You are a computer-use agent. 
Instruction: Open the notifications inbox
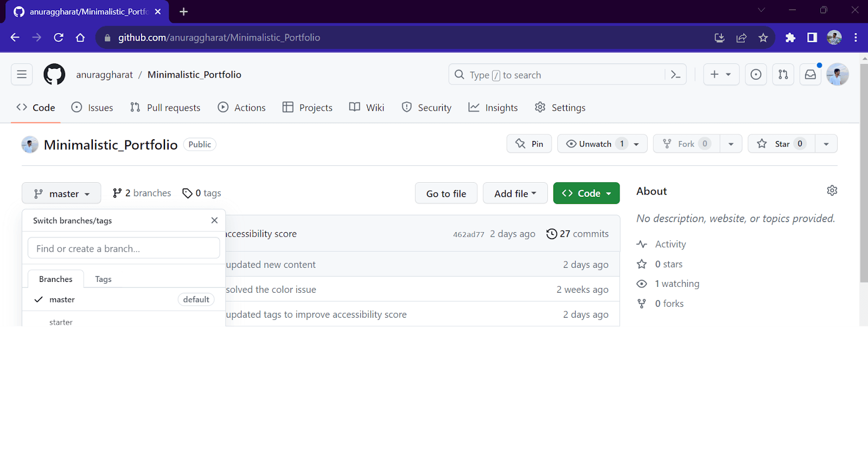point(810,74)
